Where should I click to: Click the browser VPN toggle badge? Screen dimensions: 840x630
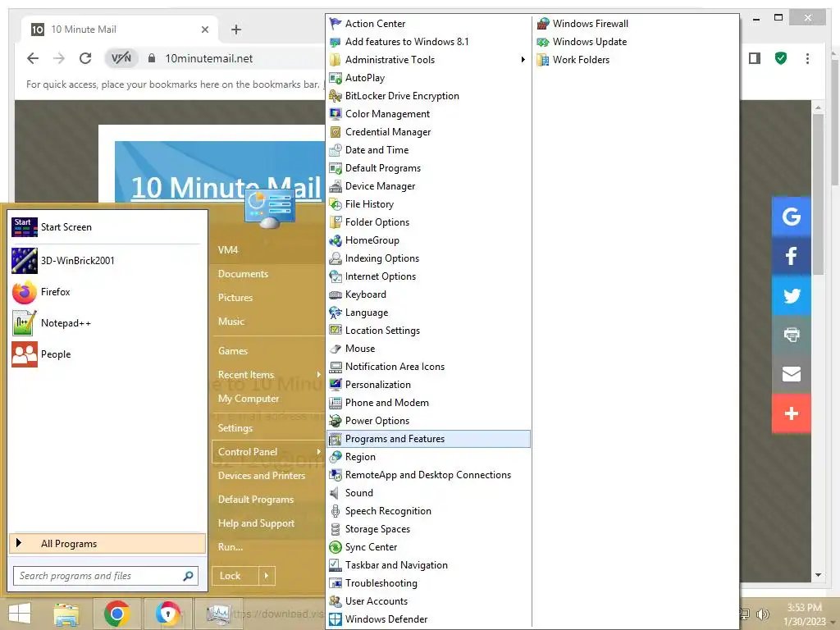click(121, 58)
